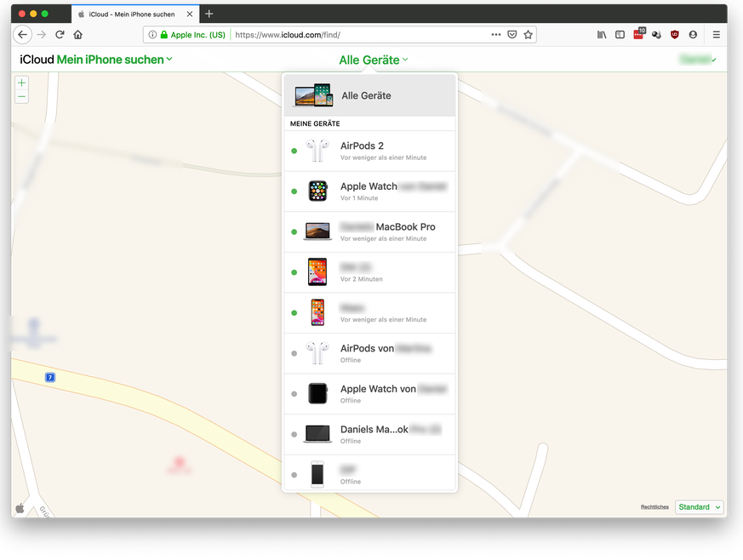Open the browser library icon
Screen dimensions: 743x560
pos(602,35)
